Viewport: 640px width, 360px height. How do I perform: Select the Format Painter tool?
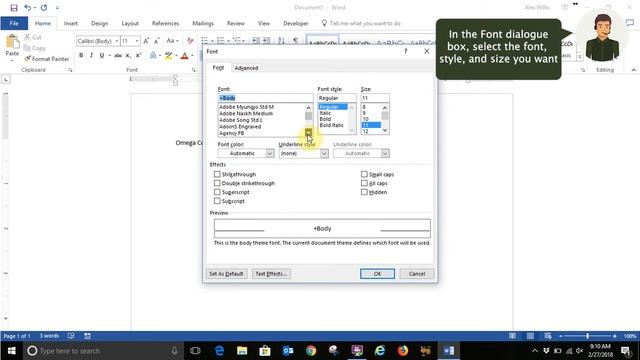(47, 59)
